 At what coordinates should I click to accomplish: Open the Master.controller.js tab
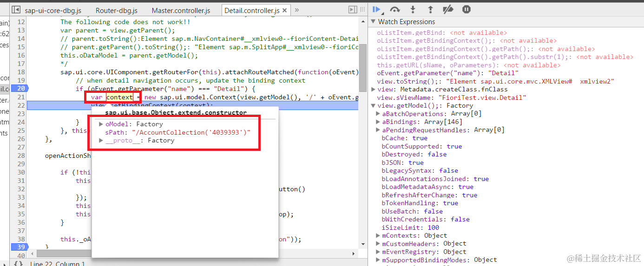coord(181,10)
